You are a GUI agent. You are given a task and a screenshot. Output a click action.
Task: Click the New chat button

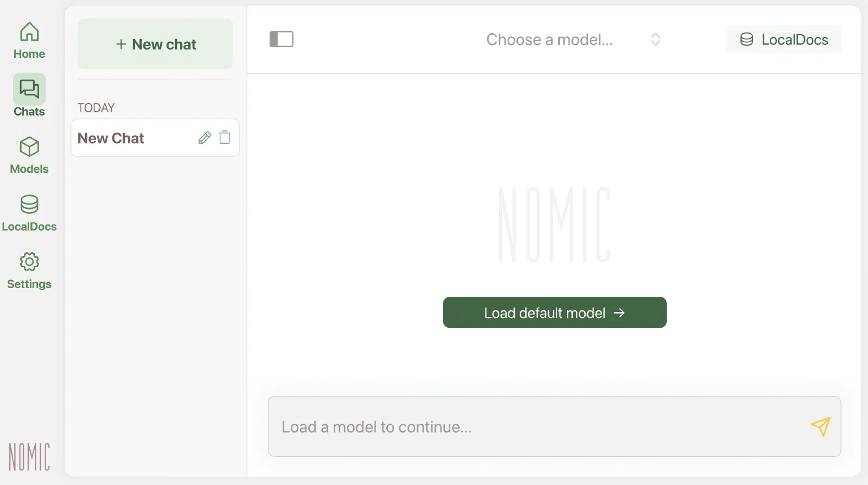[x=155, y=44]
